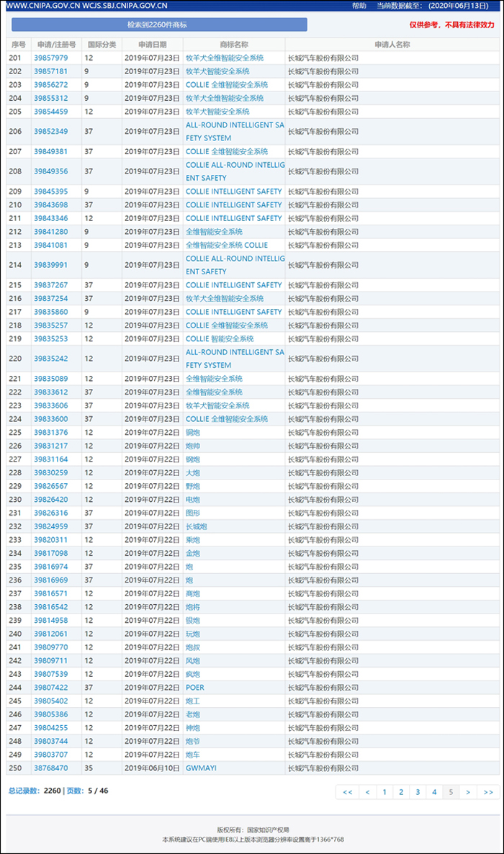Viewport: 504px width, 854px height.
Task: Open trademark POER link
Action: 195,688
